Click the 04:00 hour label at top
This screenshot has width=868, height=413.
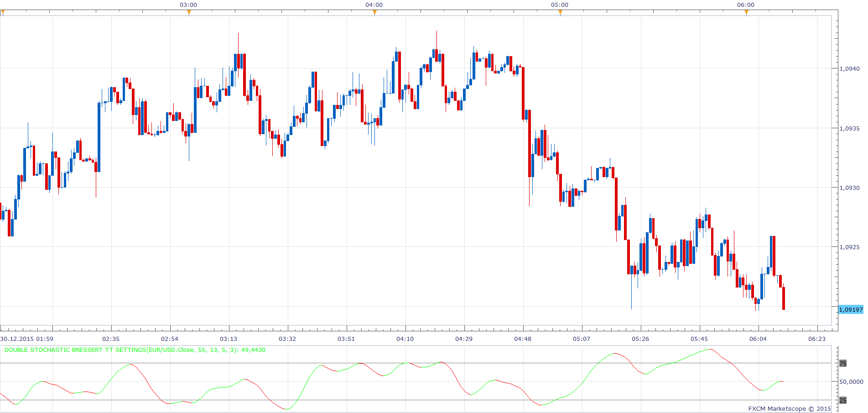[x=374, y=5]
